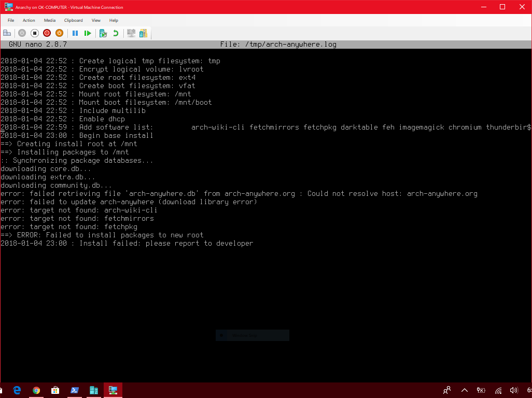Click 'ERROR: Failed to install packages' line

[102, 235]
